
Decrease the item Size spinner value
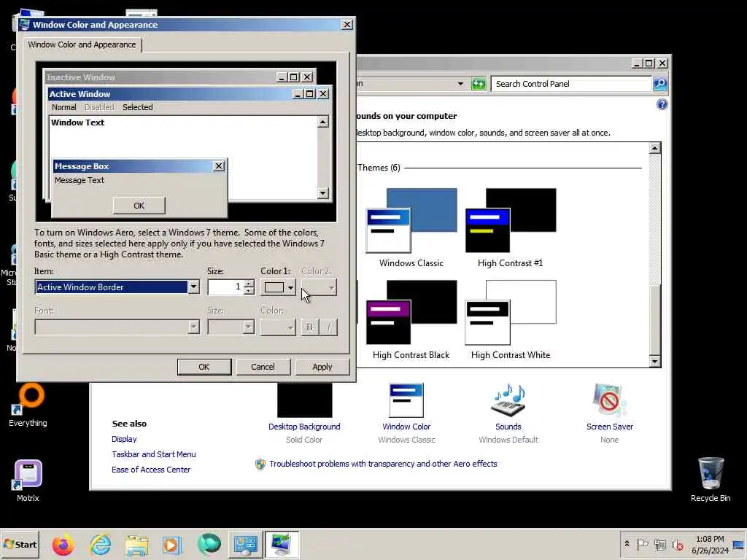point(249,290)
